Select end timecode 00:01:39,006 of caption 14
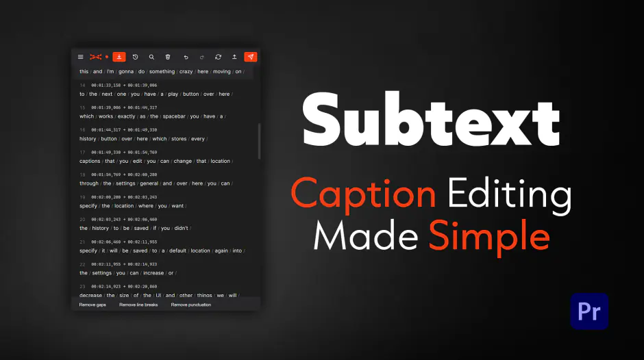This screenshot has width=644, height=360. click(142, 86)
